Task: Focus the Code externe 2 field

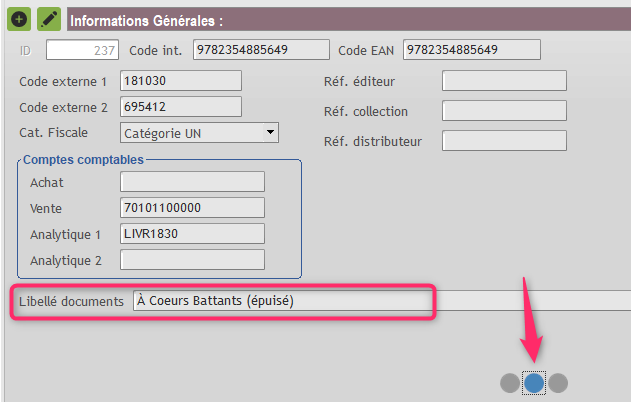Action: (x=181, y=107)
